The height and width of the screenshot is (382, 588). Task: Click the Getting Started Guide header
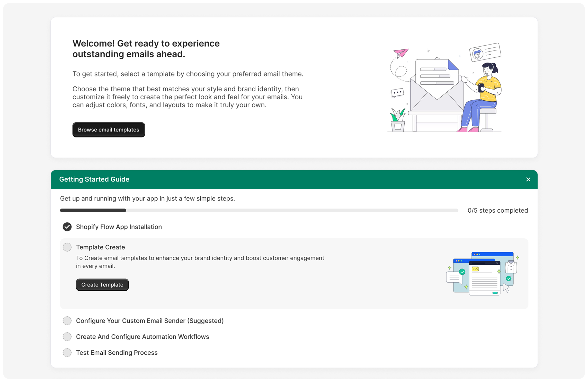click(x=94, y=179)
